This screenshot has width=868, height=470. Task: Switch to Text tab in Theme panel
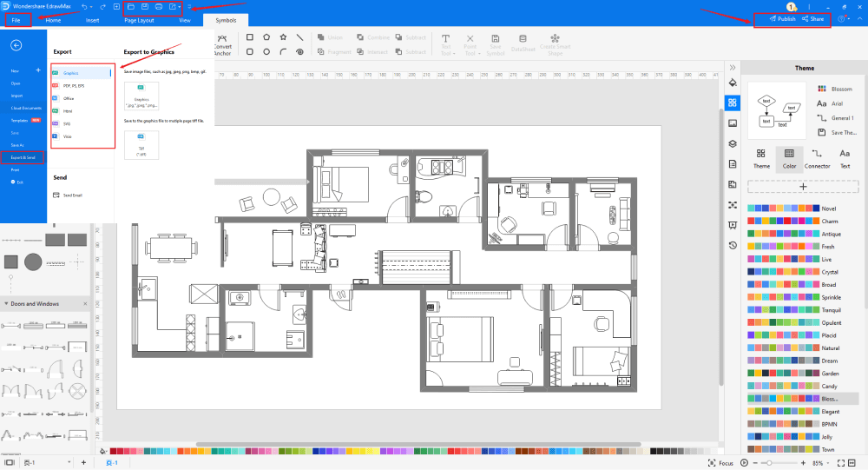845,158
